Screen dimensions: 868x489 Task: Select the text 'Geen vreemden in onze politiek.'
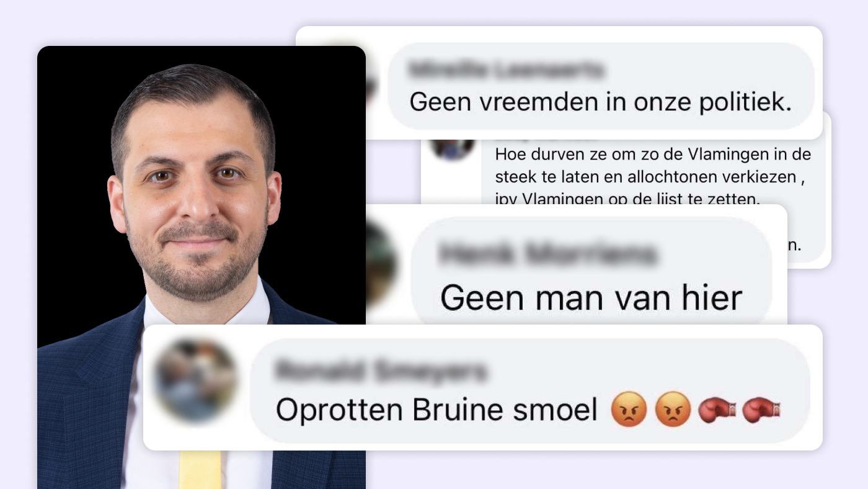(x=601, y=101)
